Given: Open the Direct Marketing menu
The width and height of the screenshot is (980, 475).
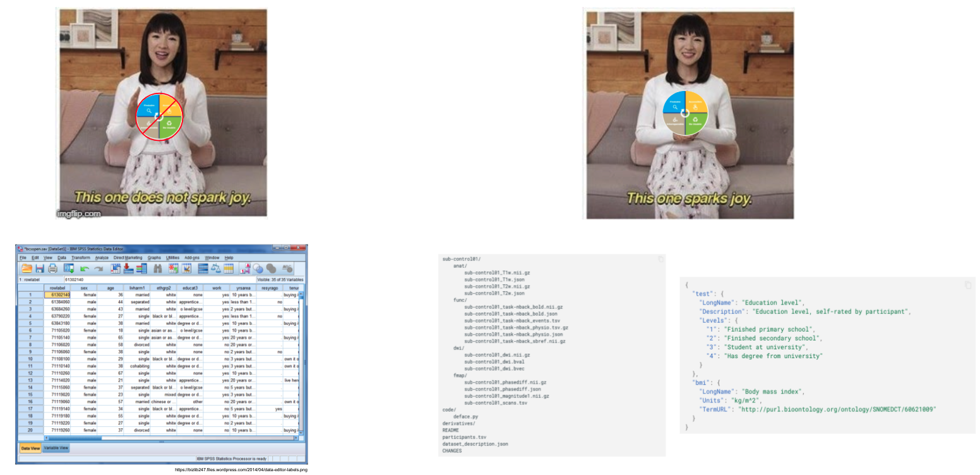Looking at the screenshot, I should [128, 258].
